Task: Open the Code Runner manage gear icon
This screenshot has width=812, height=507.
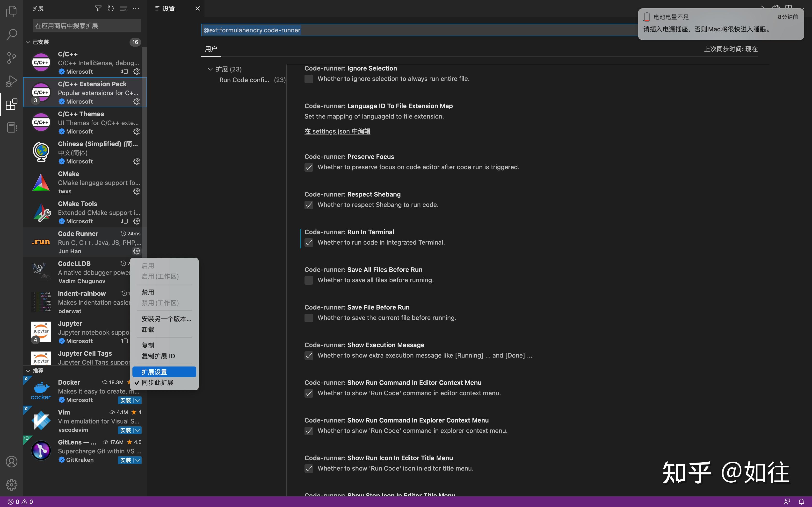Action: (x=137, y=251)
